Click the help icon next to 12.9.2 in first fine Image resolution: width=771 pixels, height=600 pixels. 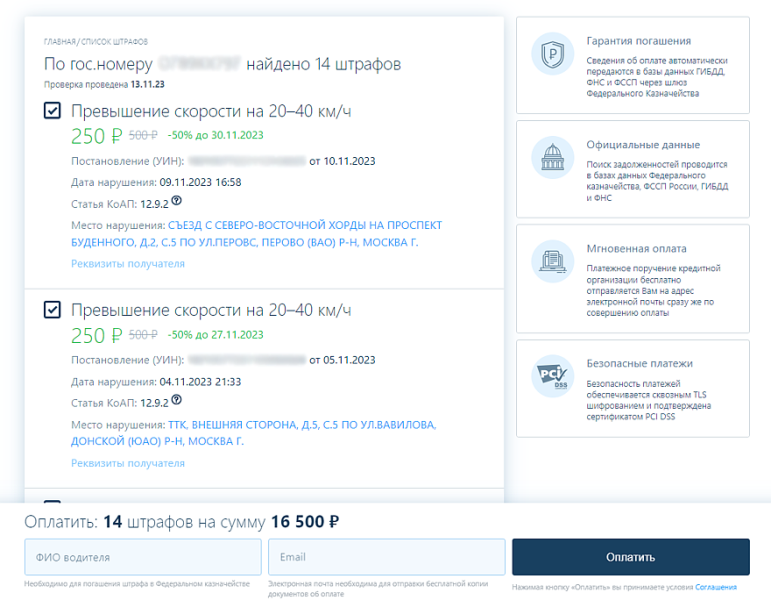[177, 201]
